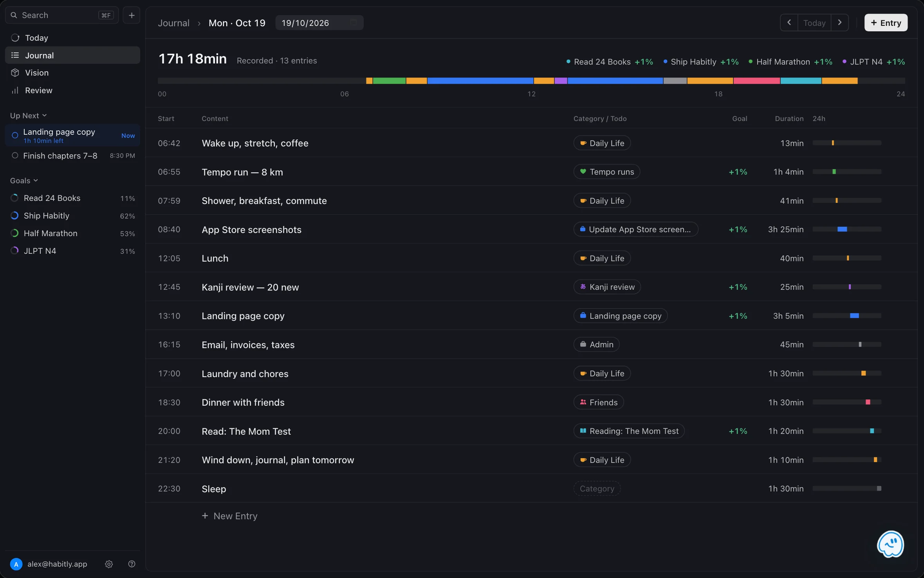Click the 19/10/2026 date input
Screen dimensions: 924x578
coord(319,23)
